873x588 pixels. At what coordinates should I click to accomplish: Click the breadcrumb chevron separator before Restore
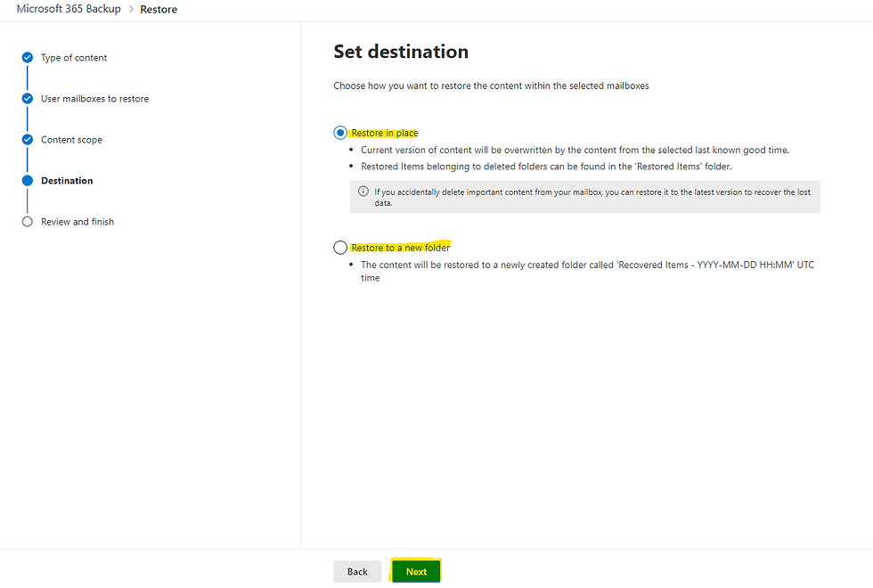tap(130, 10)
